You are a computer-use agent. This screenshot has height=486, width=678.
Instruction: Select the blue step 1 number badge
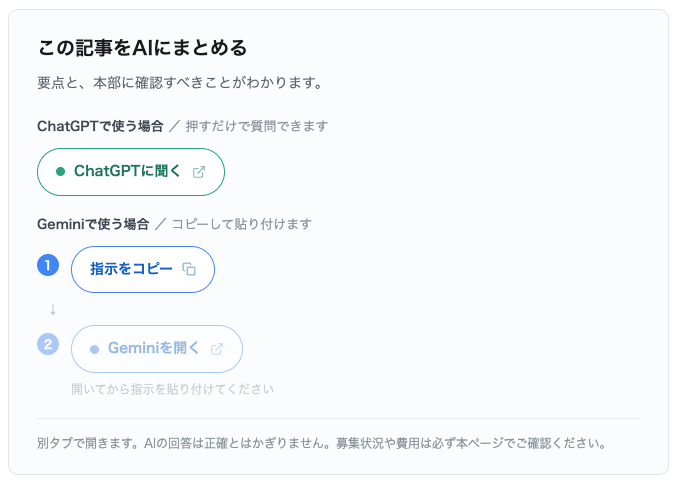[48, 265]
